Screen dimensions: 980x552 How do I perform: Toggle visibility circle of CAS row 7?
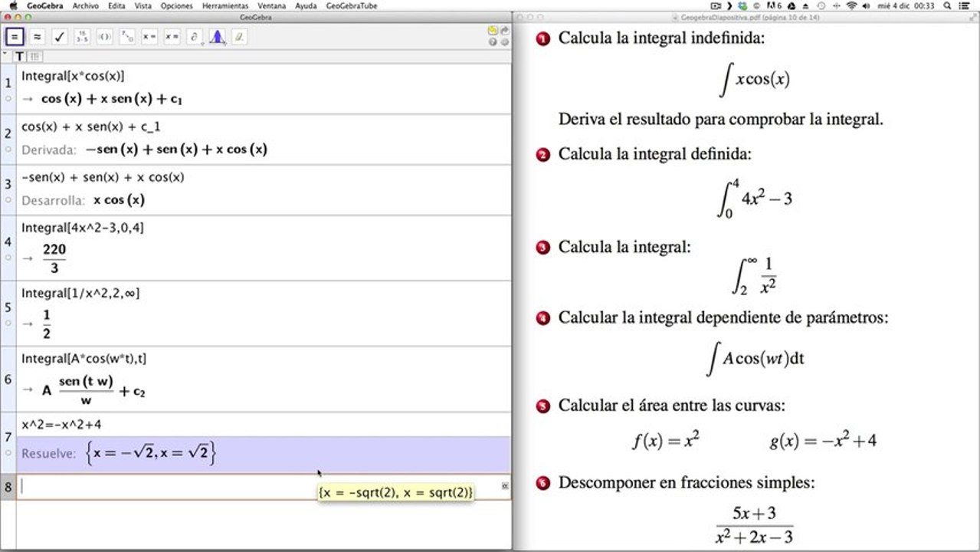click(8, 453)
